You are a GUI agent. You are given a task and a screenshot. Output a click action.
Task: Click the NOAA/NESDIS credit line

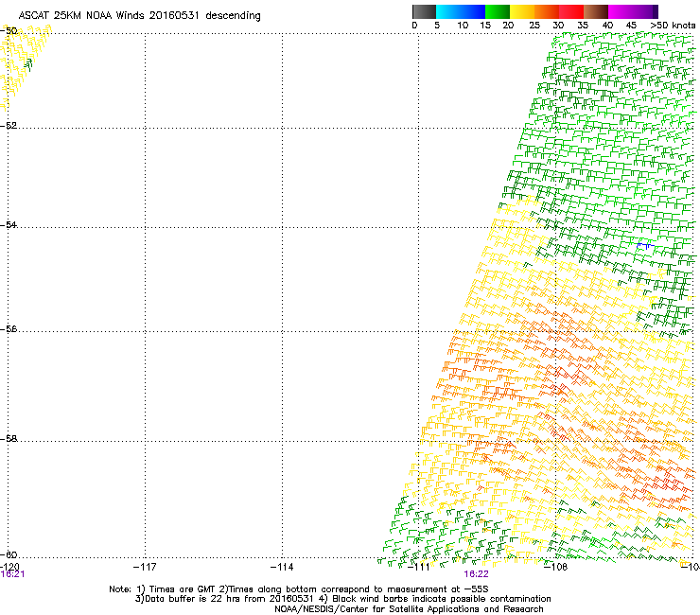tap(409, 609)
